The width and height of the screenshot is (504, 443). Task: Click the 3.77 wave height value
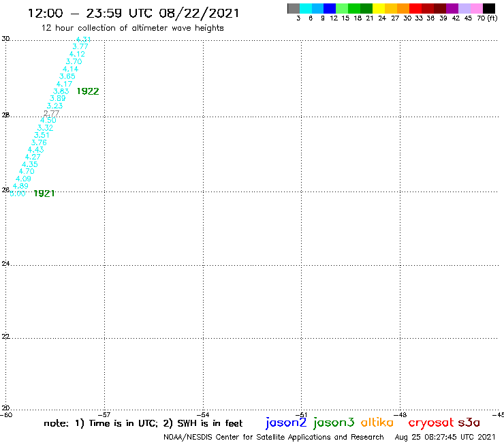tap(80, 46)
